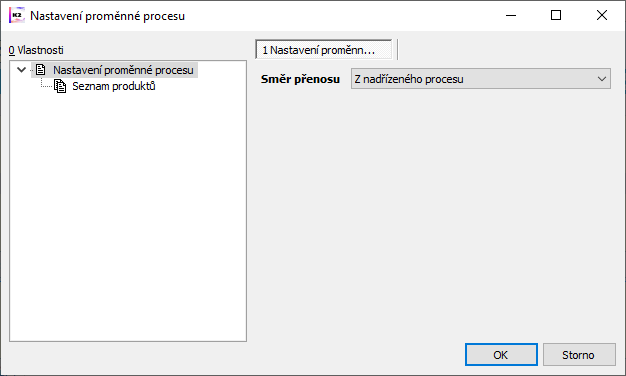The image size is (626, 376).
Task: Select the Nastavení proměnné procesu tree label
Action: click(x=123, y=70)
